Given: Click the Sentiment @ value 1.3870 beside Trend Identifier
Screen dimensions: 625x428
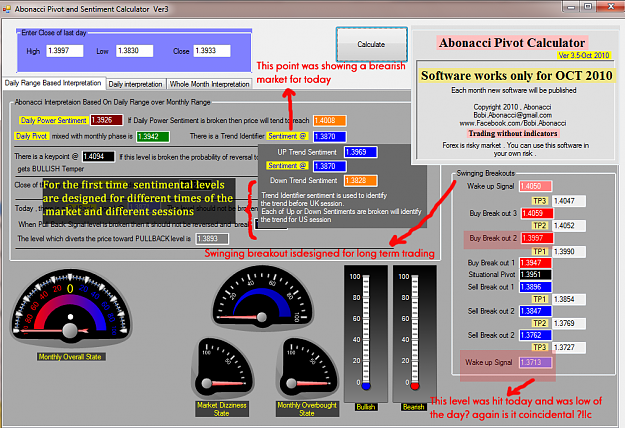Looking at the screenshot, I should coord(329,137).
